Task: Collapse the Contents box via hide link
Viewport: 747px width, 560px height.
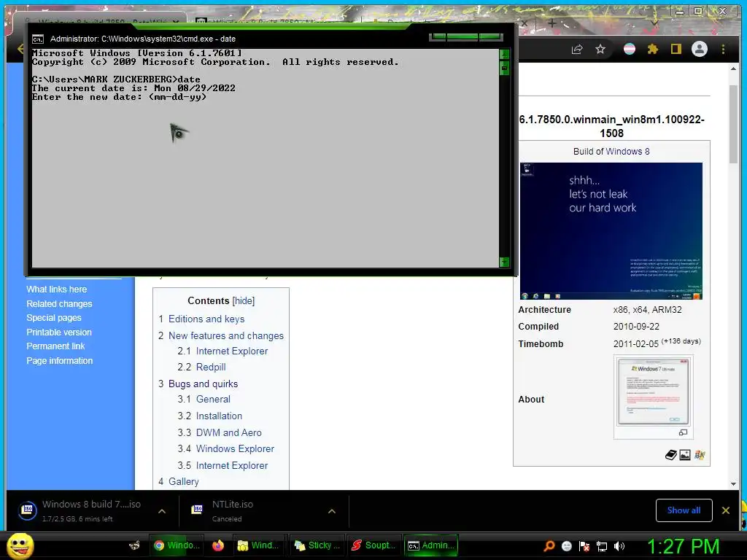Action: click(244, 301)
